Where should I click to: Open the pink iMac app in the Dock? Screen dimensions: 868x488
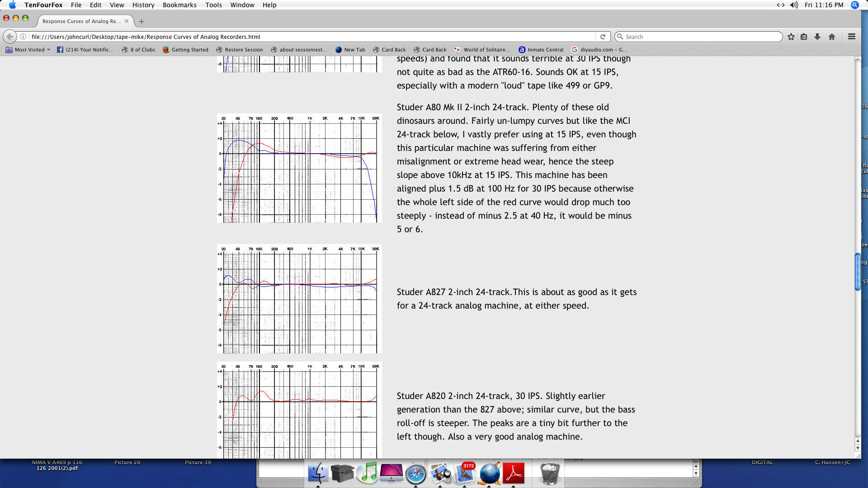coord(392,473)
